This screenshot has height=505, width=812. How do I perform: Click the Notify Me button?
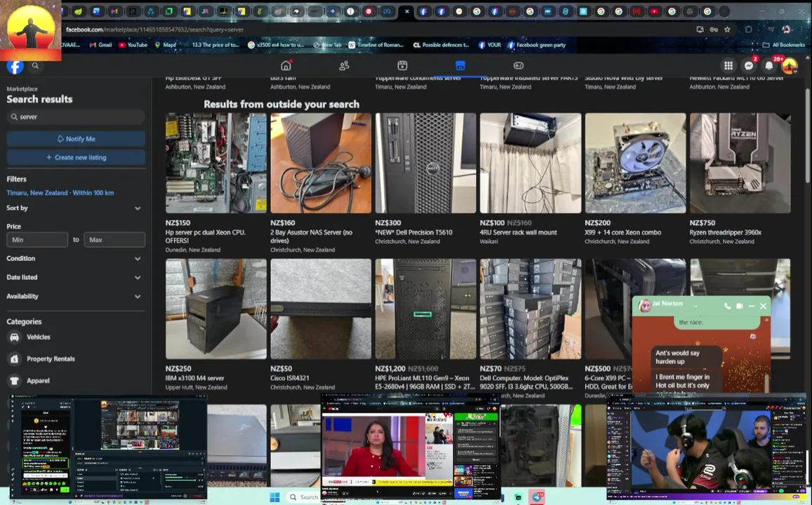tap(76, 139)
